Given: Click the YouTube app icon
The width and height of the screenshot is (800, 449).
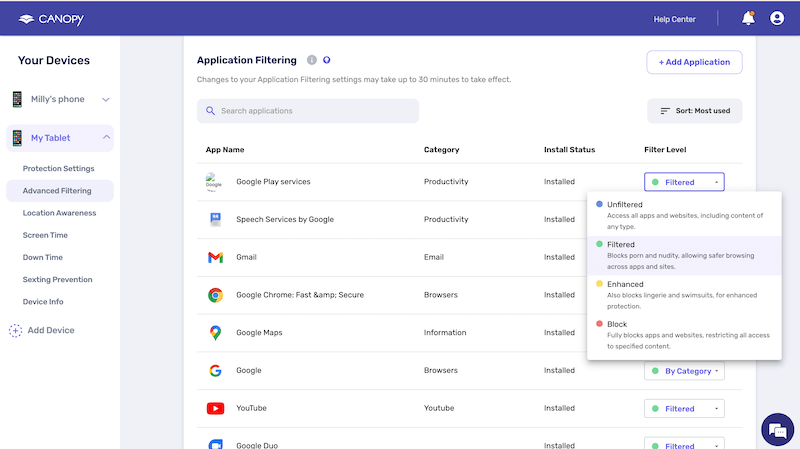Looking at the screenshot, I should click(x=215, y=408).
